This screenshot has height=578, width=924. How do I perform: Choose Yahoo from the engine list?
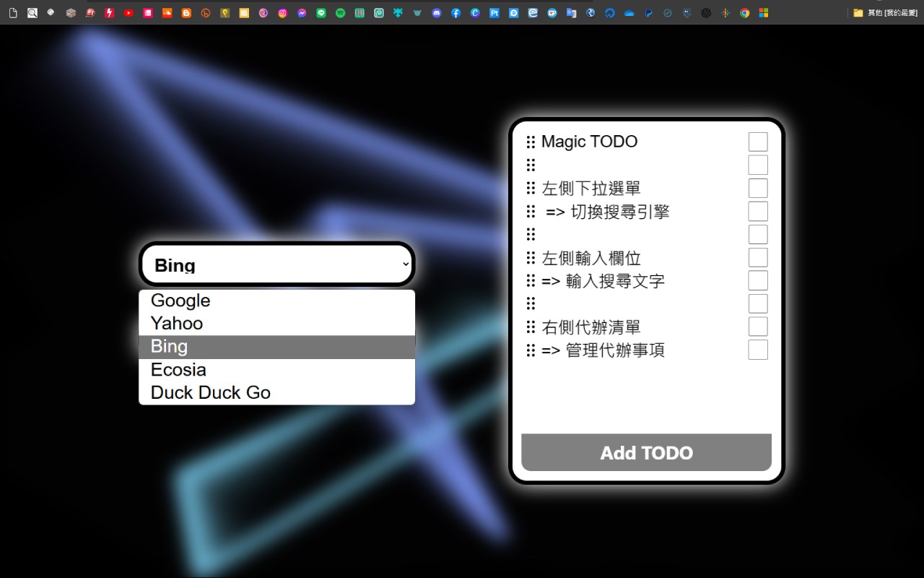[277, 324]
